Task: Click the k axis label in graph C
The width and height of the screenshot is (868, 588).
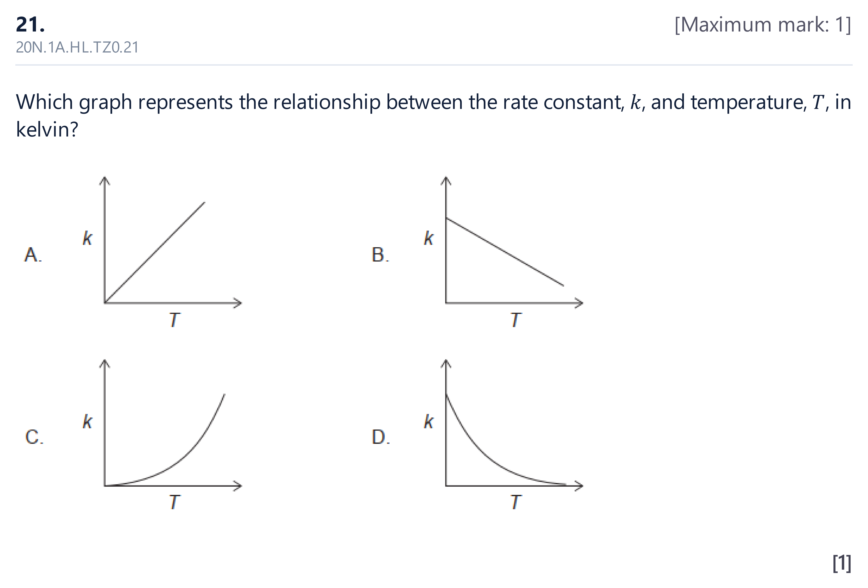Action: coord(87,421)
